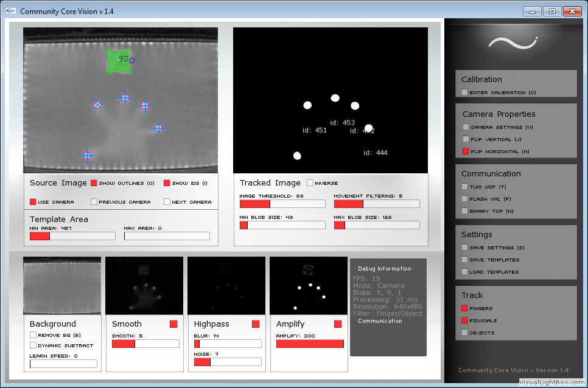Click Save Settings option
Screen dimensions: 588x388
(465, 248)
